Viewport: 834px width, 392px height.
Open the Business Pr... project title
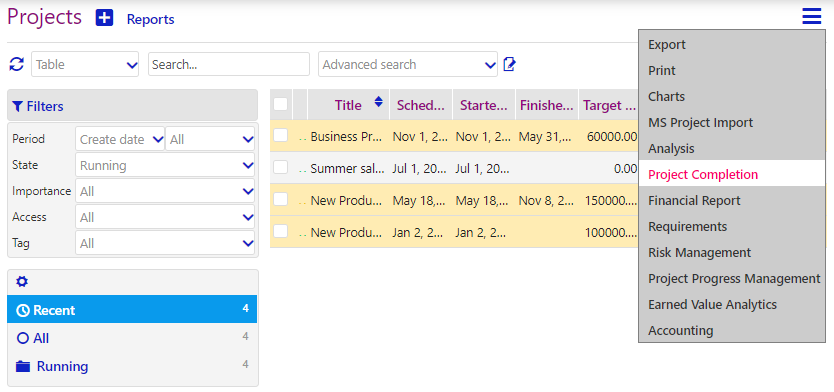[346, 137]
